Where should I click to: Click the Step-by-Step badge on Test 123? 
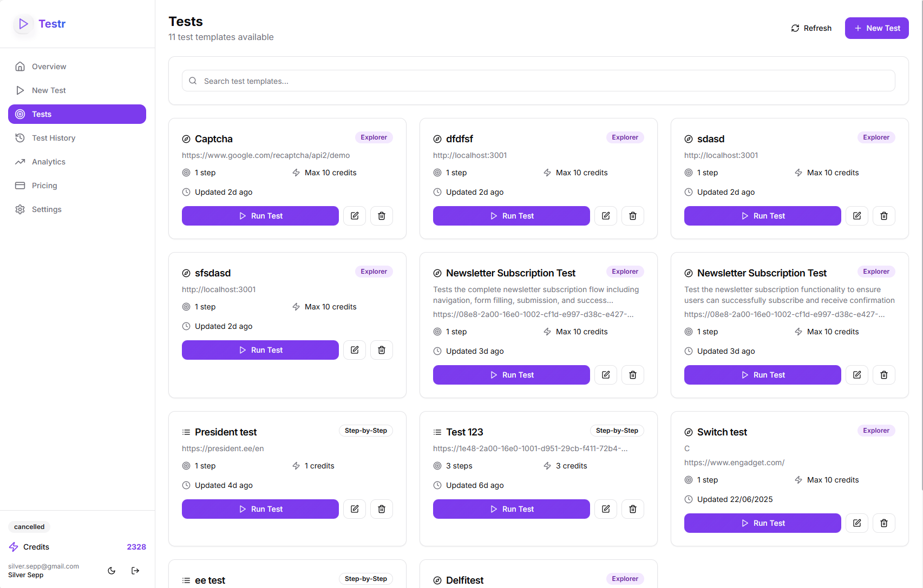coord(617,431)
